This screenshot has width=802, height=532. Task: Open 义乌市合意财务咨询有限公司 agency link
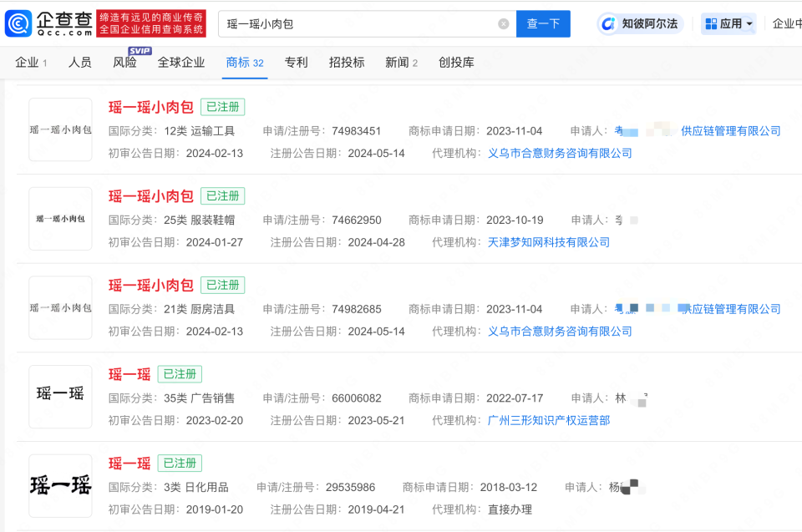coord(560,153)
